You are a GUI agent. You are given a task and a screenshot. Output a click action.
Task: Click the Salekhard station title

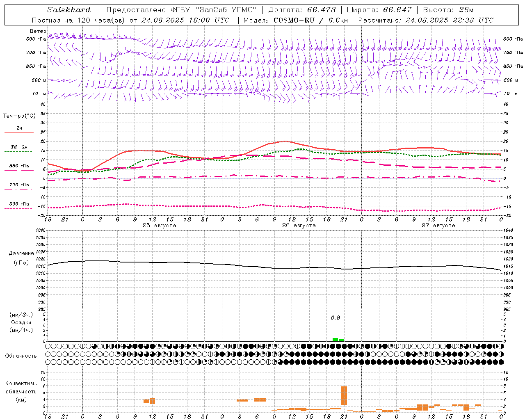coord(69,10)
